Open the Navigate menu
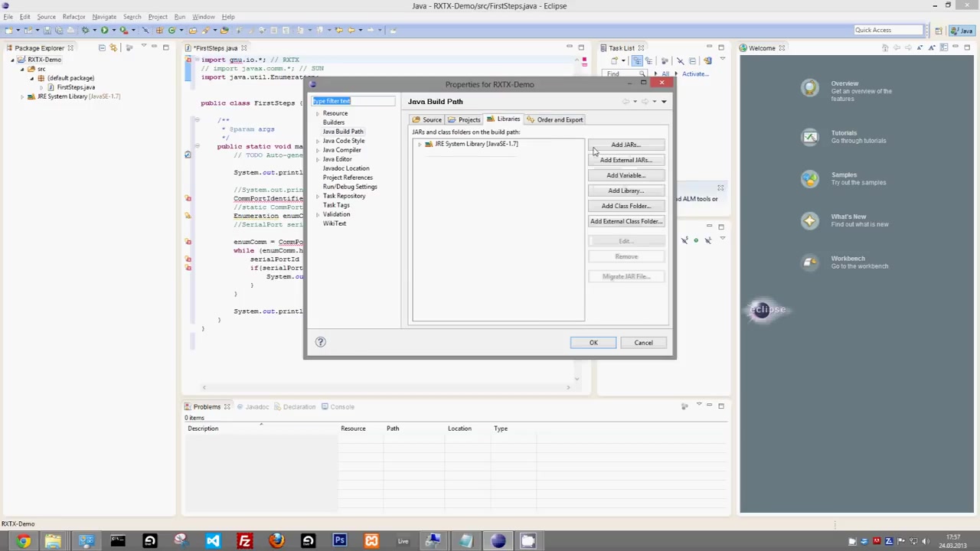The height and width of the screenshot is (551, 980). pyautogui.click(x=104, y=16)
